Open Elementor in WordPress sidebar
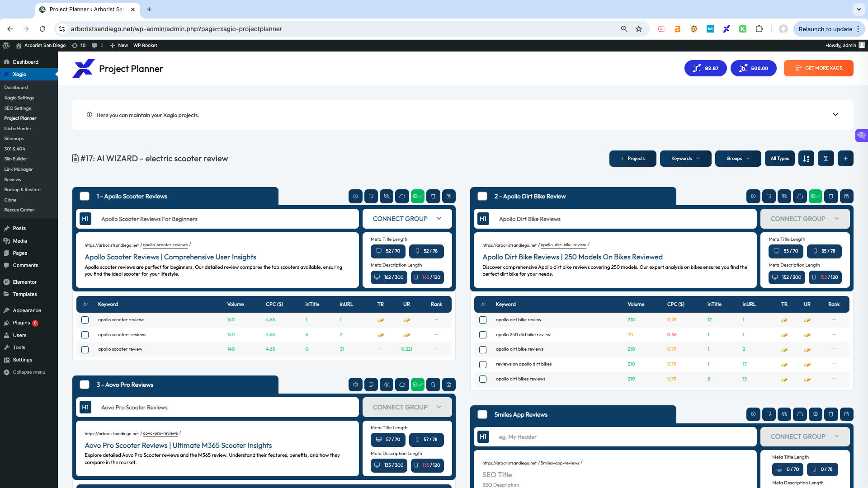 (24, 282)
